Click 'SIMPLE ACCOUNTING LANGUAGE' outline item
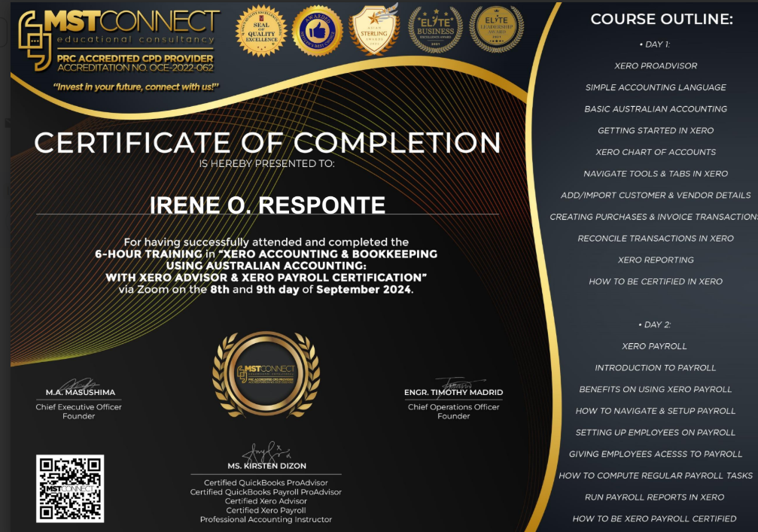 pyautogui.click(x=656, y=87)
